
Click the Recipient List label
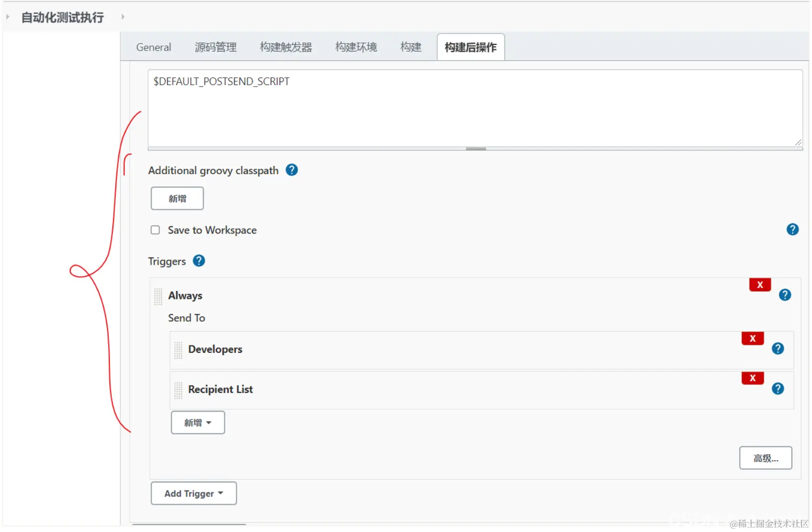[x=220, y=389]
